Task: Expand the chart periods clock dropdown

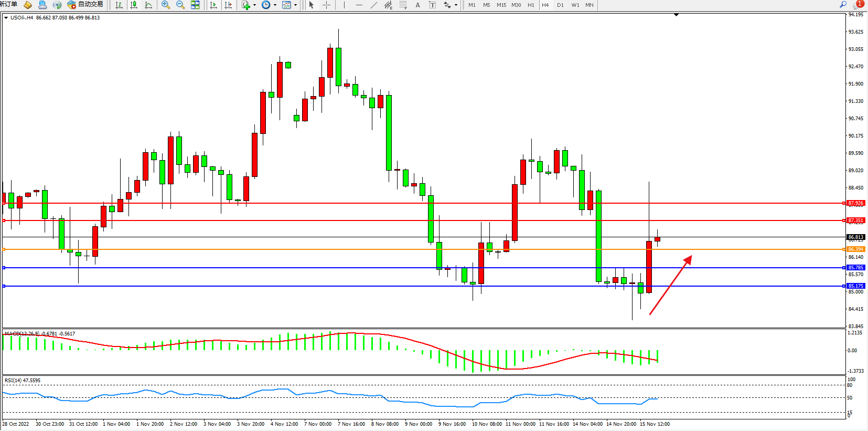Action: pyautogui.click(x=275, y=5)
